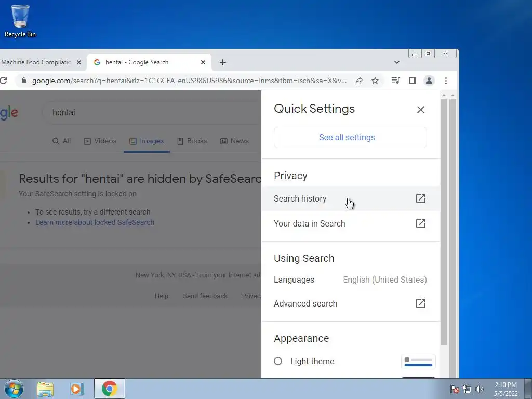Click the share page icon in the address bar

pos(358,81)
